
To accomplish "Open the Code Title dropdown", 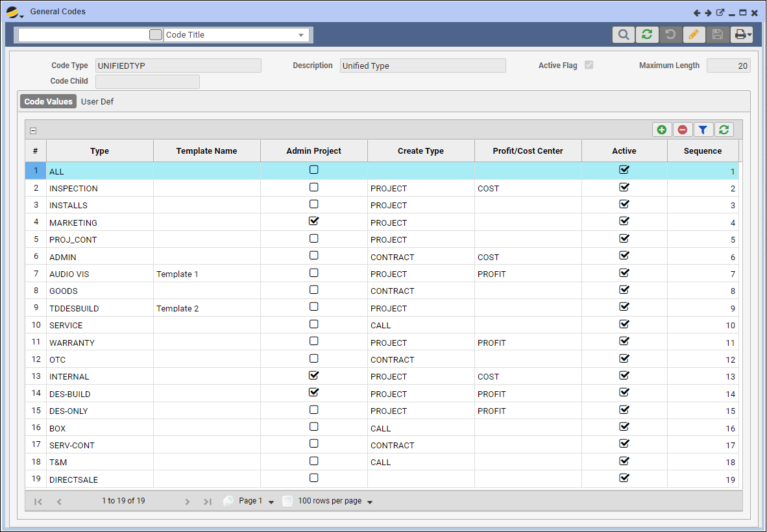I will [301, 35].
